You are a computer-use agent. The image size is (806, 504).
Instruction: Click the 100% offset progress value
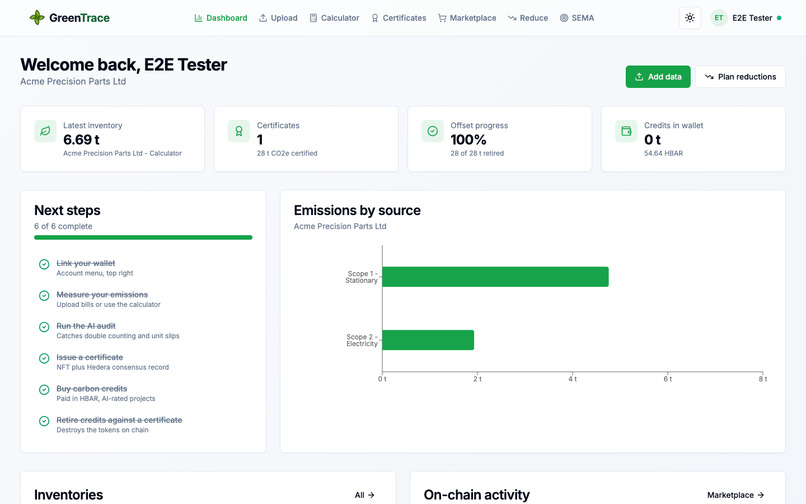pyautogui.click(x=468, y=139)
